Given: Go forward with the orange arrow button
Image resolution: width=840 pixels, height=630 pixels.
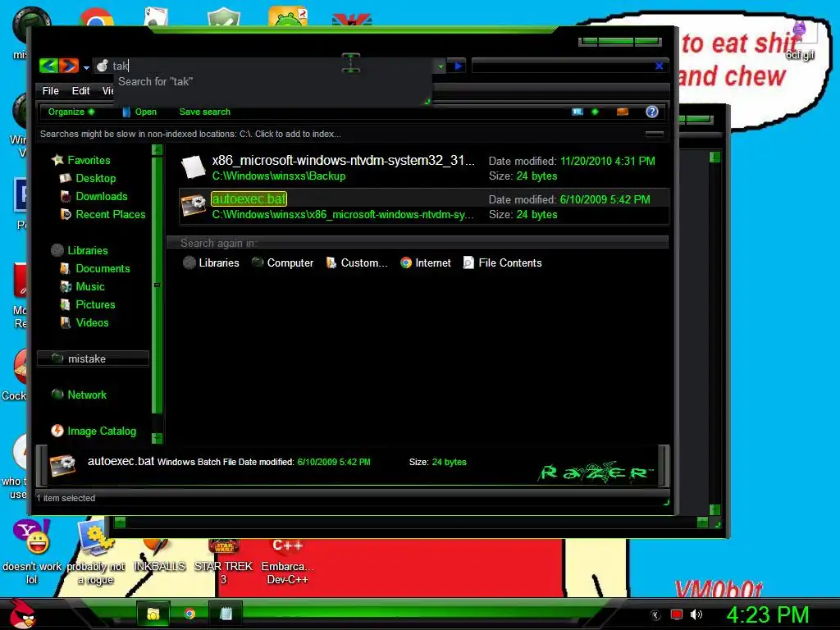Looking at the screenshot, I should [x=69, y=66].
